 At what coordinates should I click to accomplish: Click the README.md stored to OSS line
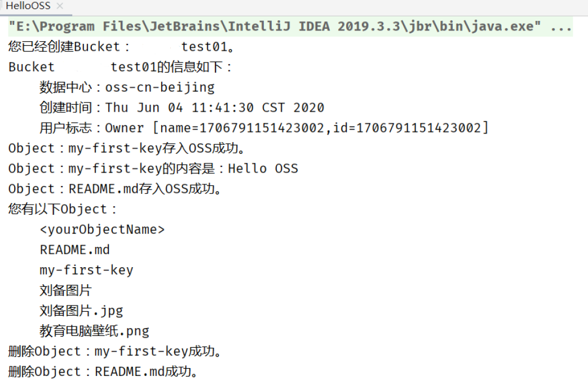point(115,189)
